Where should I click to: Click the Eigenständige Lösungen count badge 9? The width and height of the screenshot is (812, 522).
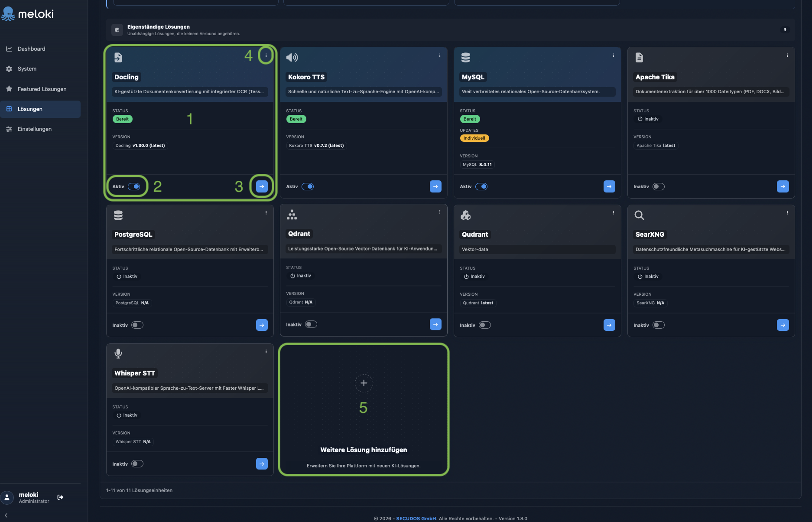(x=785, y=30)
